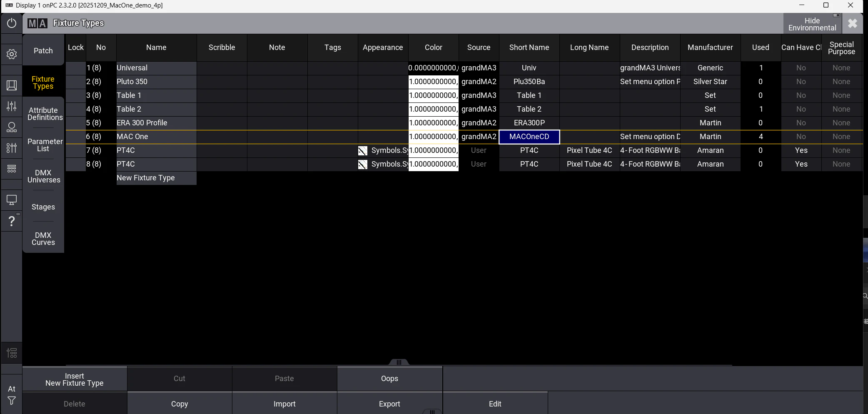The height and width of the screenshot is (414, 868).
Task: Click the power icon in the sidebar
Action: 12,23
